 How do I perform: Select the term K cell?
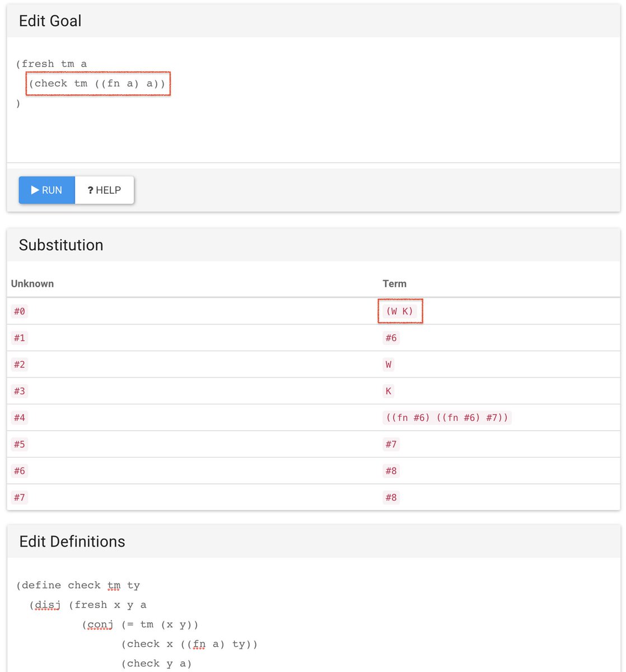[389, 391]
